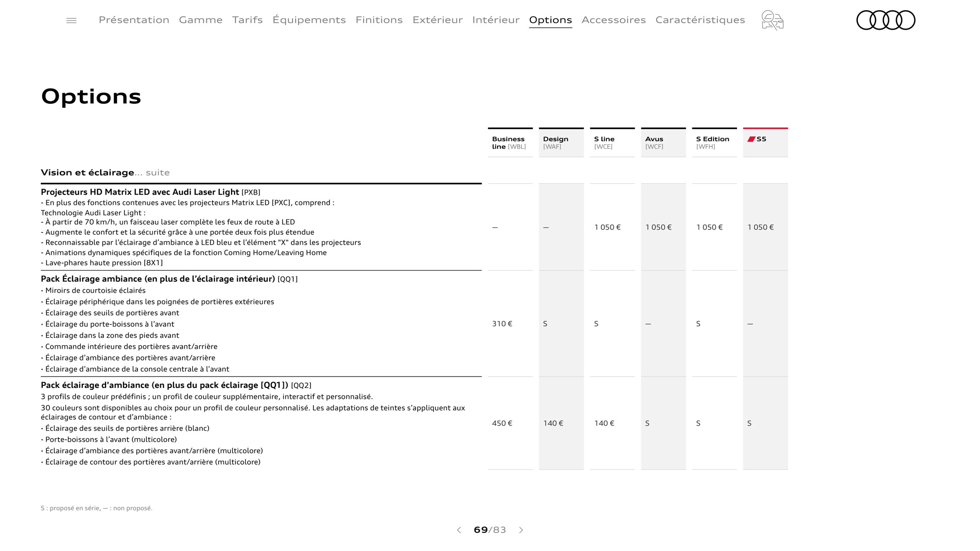Click the legend footnote about S série

[96, 508]
